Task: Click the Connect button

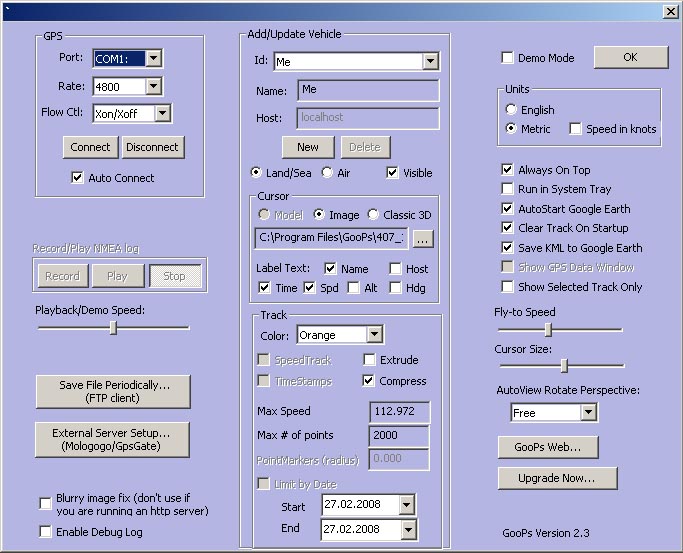Action: [x=90, y=147]
